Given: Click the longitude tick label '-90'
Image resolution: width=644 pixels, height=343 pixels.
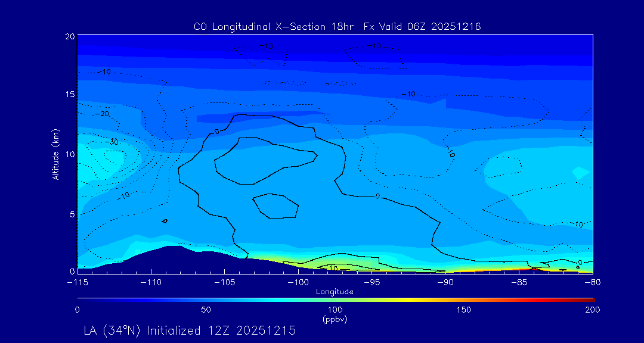Looking at the screenshot, I should click(445, 283).
